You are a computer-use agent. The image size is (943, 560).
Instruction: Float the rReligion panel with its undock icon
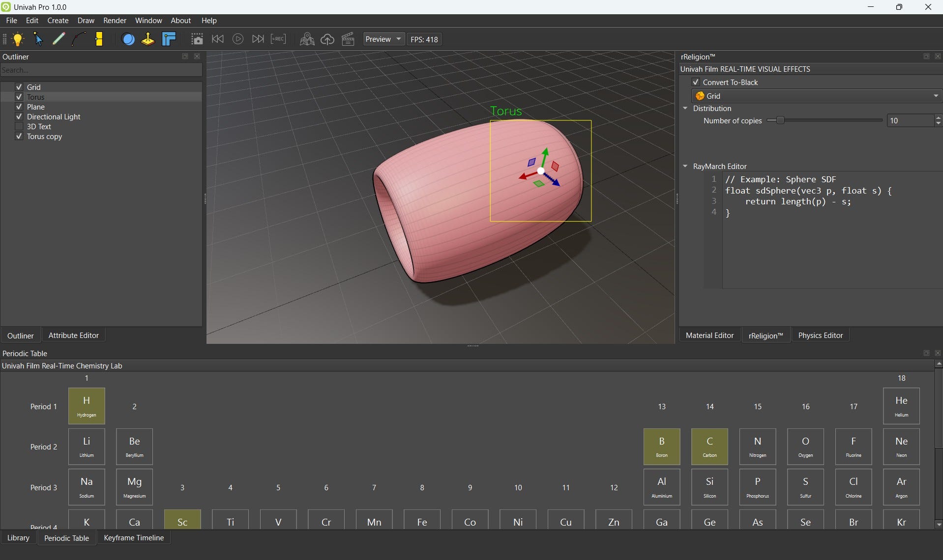[926, 56]
